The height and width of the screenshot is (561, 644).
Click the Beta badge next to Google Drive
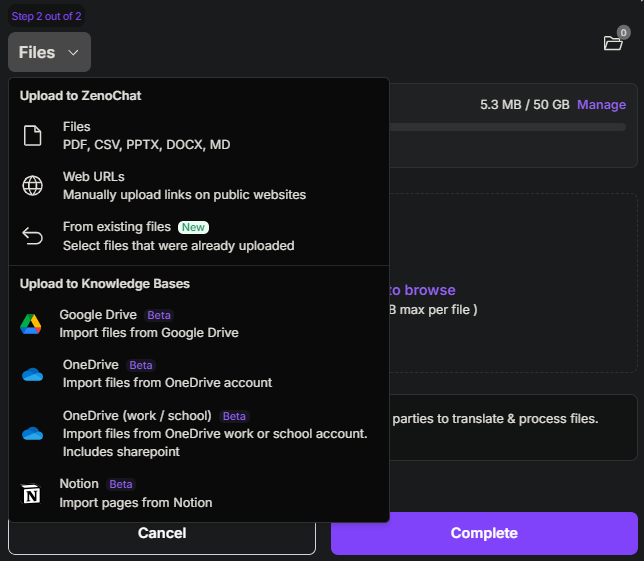coord(159,315)
